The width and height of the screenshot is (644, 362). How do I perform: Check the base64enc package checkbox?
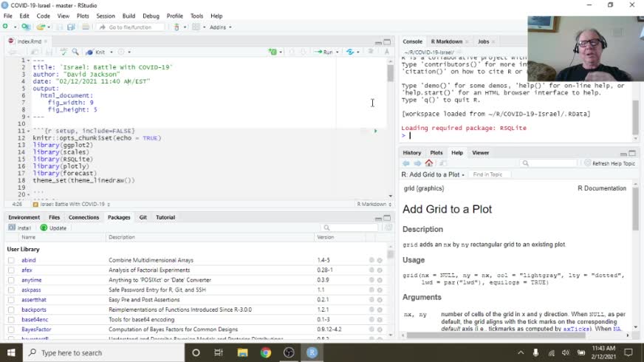point(11,319)
